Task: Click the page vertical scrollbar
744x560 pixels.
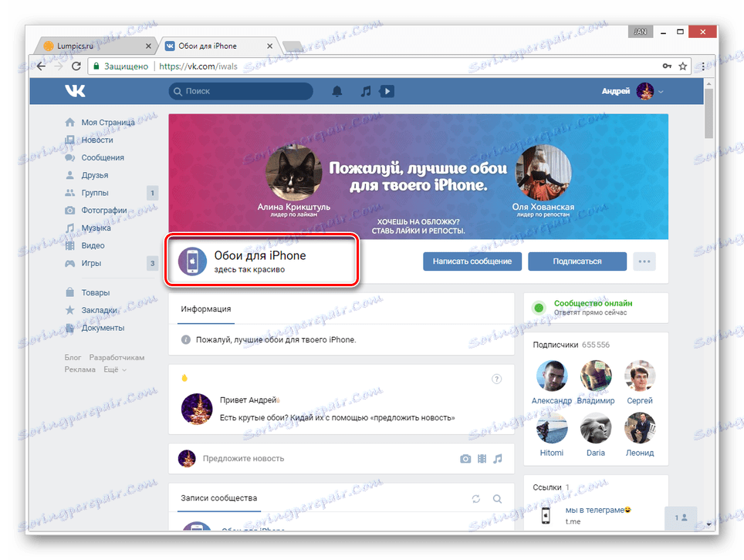Action: click(709, 303)
